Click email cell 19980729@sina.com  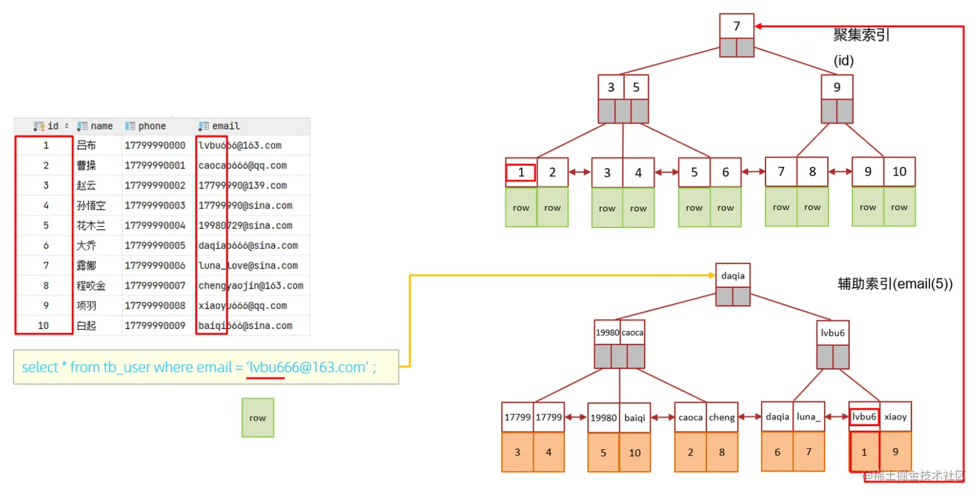(245, 226)
